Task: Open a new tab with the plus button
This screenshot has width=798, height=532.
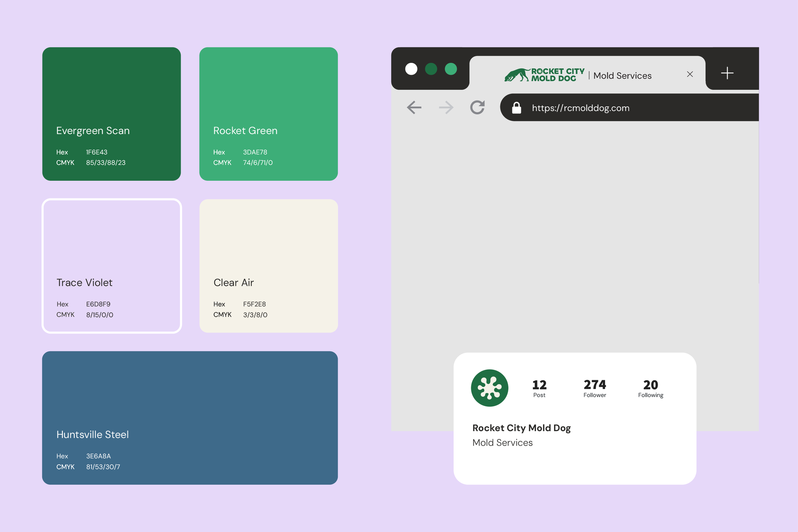Action: (x=727, y=73)
